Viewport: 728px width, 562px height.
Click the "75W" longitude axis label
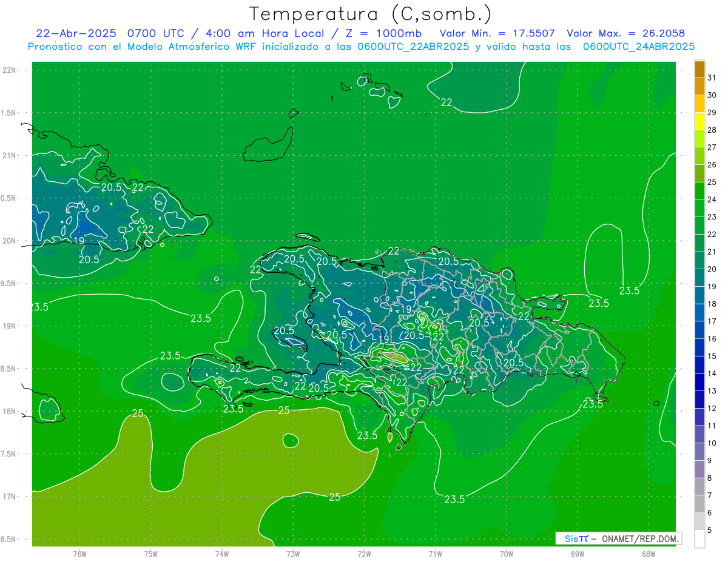(x=151, y=554)
